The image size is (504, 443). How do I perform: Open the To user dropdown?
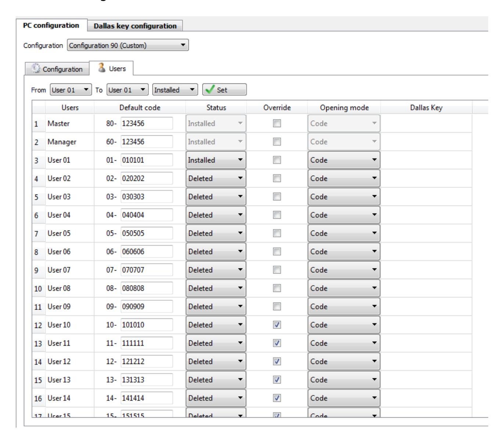coord(127,90)
